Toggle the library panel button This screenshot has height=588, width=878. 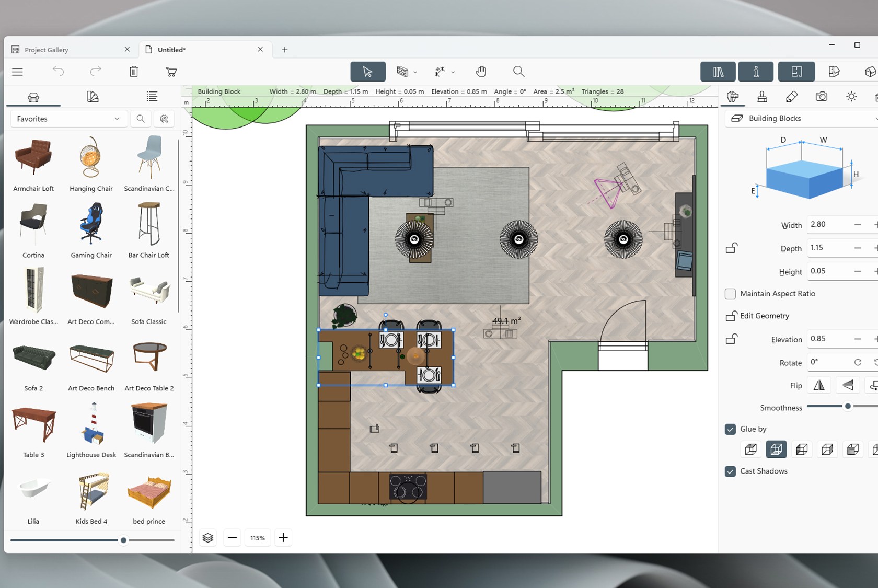pos(718,72)
